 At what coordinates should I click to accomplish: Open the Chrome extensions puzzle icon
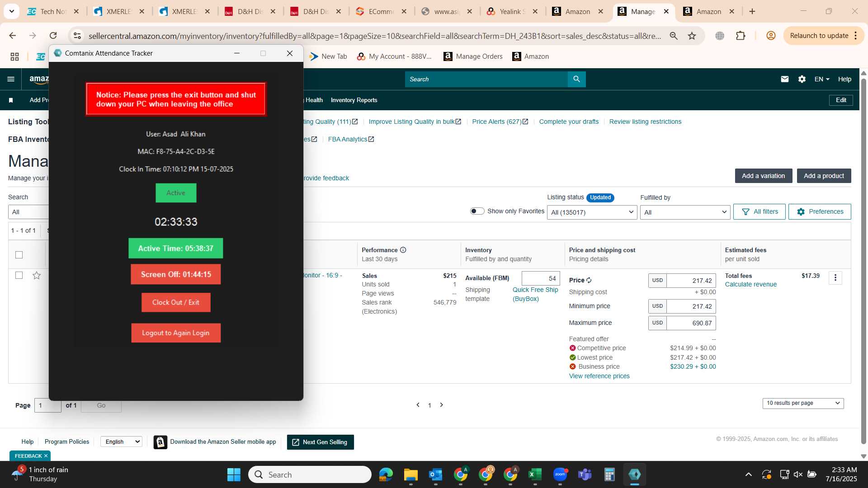pos(741,36)
